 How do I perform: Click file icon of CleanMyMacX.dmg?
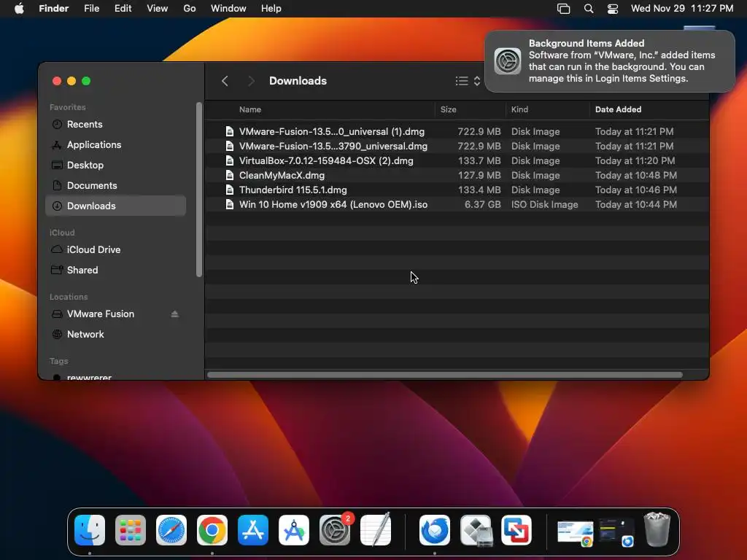pos(230,175)
